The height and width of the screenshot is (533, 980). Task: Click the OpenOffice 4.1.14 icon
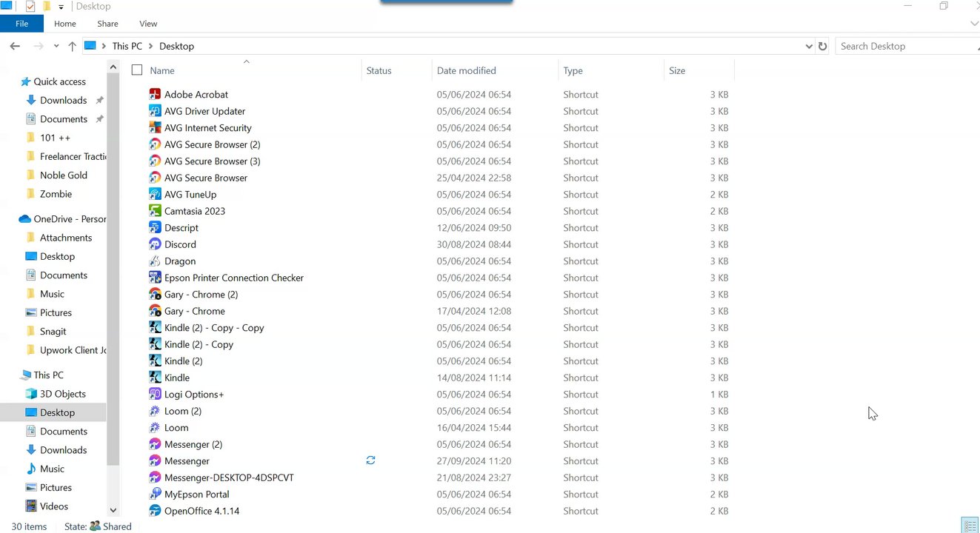(155, 511)
